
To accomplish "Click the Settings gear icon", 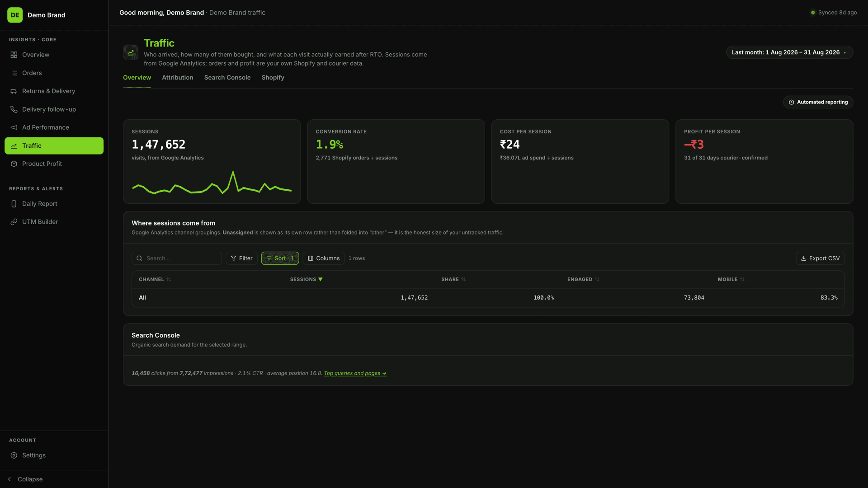I will click(14, 455).
